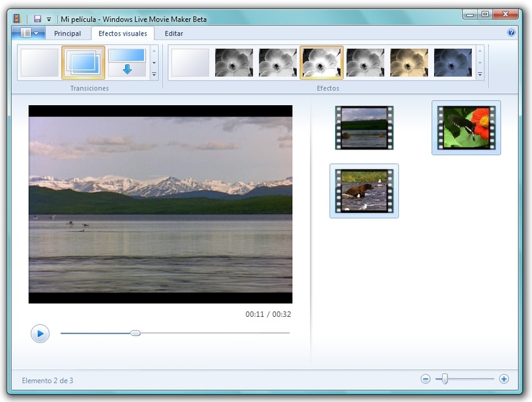Choose the slide-down arrow transition
Screen dimensions: 532x402
tap(127, 62)
